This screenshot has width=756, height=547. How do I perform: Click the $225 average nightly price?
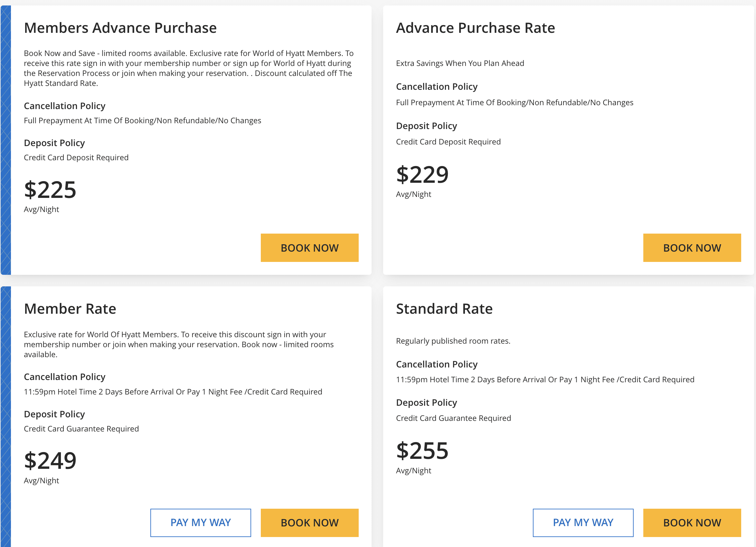50,190
